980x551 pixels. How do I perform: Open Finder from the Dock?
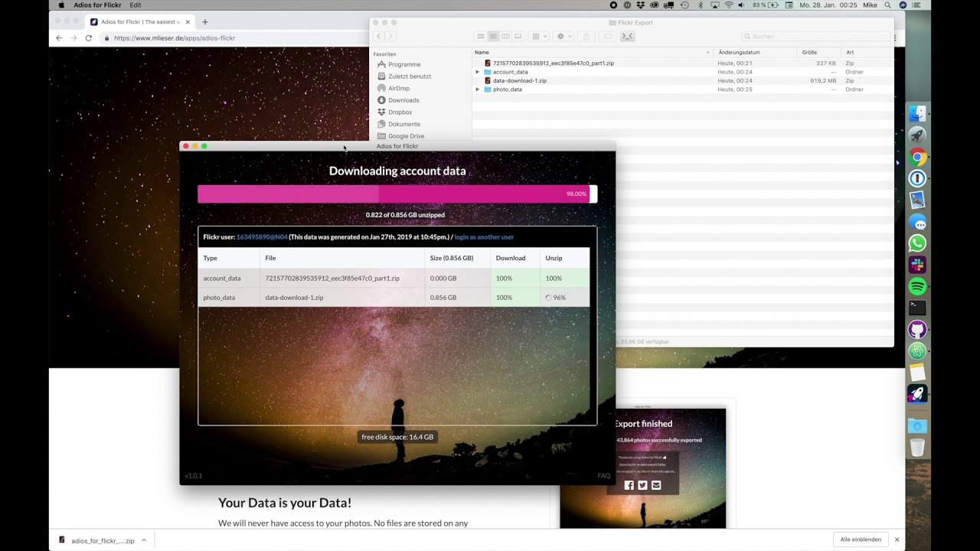click(917, 114)
